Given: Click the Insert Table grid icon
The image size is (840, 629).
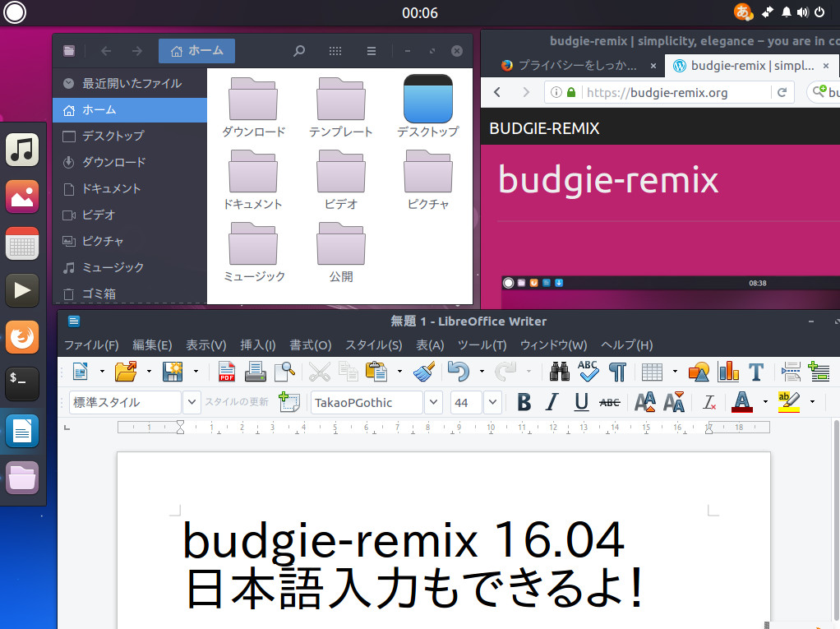Looking at the screenshot, I should [x=652, y=372].
